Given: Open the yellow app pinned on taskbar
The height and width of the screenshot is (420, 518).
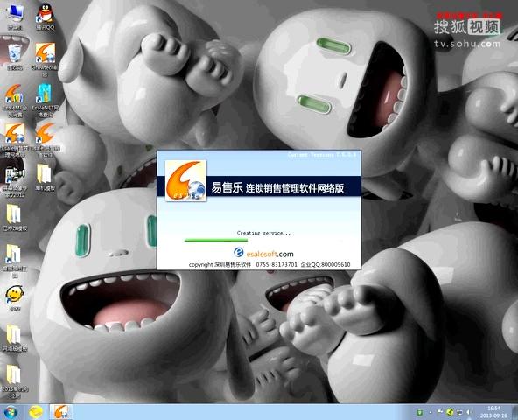Looking at the screenshot, I should [36, 412].
